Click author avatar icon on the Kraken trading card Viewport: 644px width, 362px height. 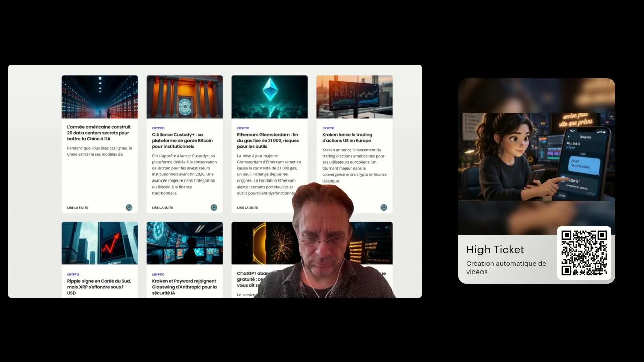tap(384, 207)
